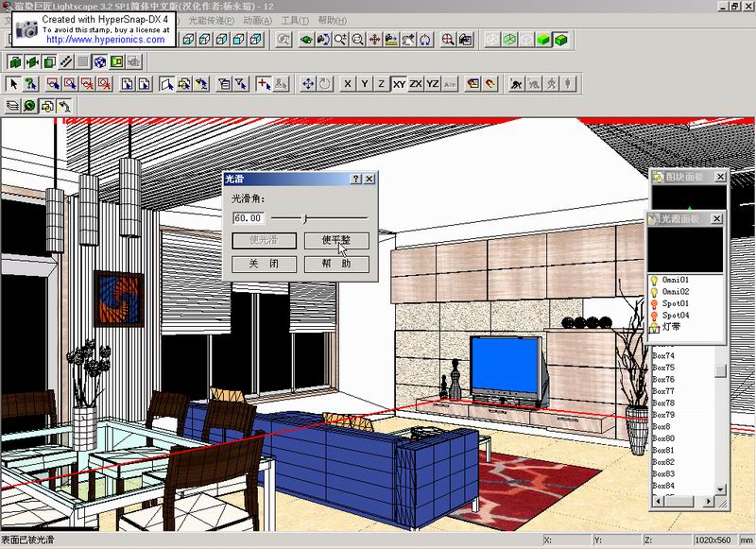The image size is (756, 549).
Task: Click the box list vertical scrollbar down arrow
Action: [x=721, y=489]
